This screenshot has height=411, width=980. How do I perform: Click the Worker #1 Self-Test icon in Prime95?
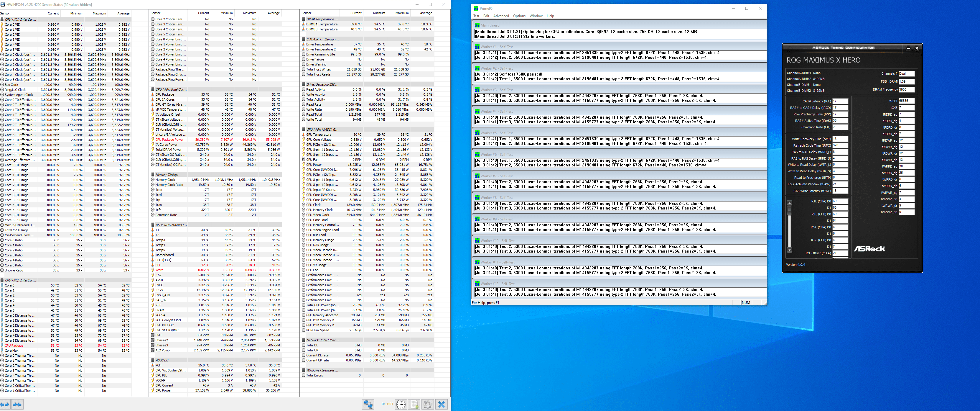tap(477, 47)
